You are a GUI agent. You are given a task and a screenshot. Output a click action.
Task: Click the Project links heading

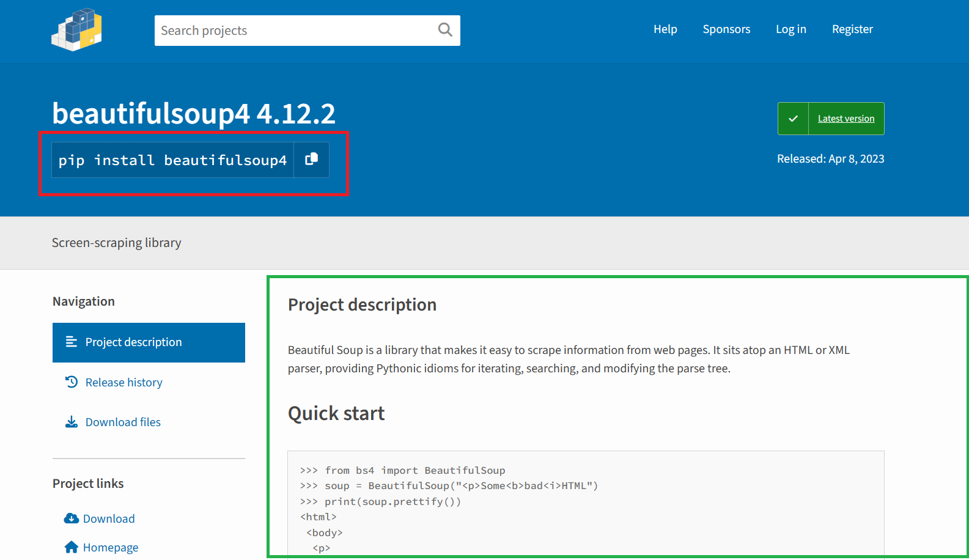pyautogui.click(x=88, y=484)
